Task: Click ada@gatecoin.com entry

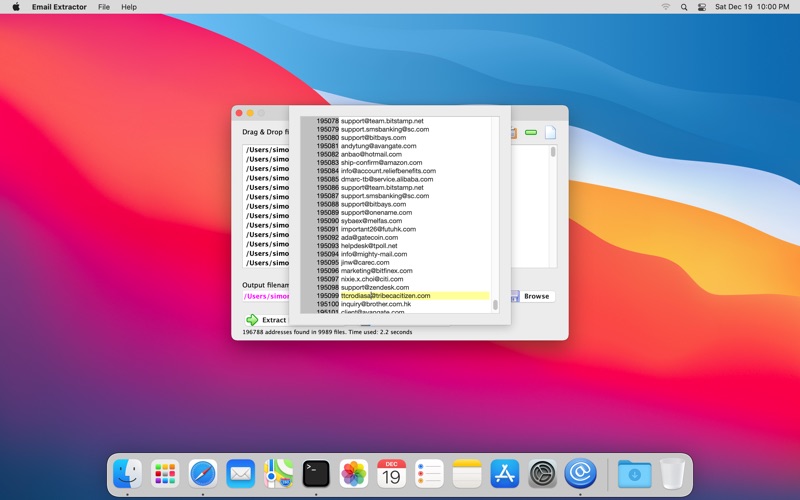Action: [369, 238]
